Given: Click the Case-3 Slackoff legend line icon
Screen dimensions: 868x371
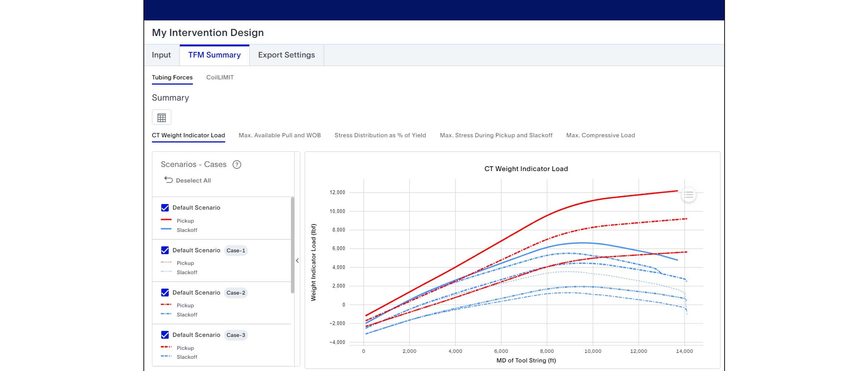Looking at the screenshot, I should pos(166,356).
